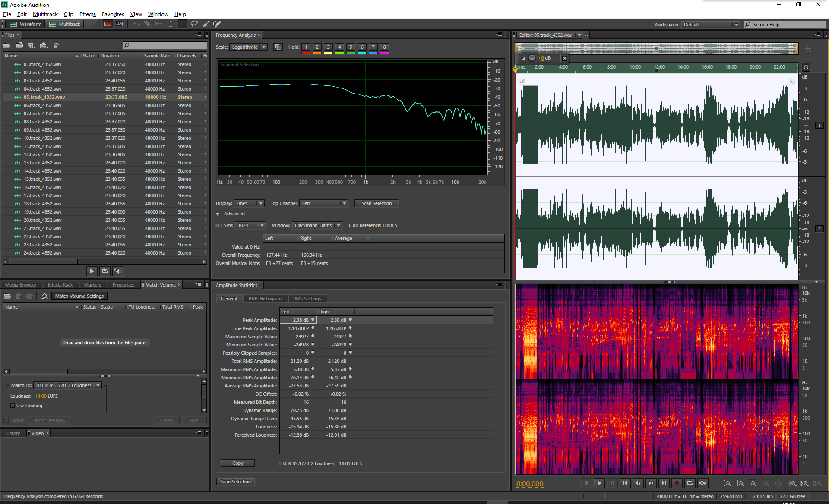Select the Time Selection tool
Screen dimensions: 829x504
pyautogui.click(x=171, y=24)
